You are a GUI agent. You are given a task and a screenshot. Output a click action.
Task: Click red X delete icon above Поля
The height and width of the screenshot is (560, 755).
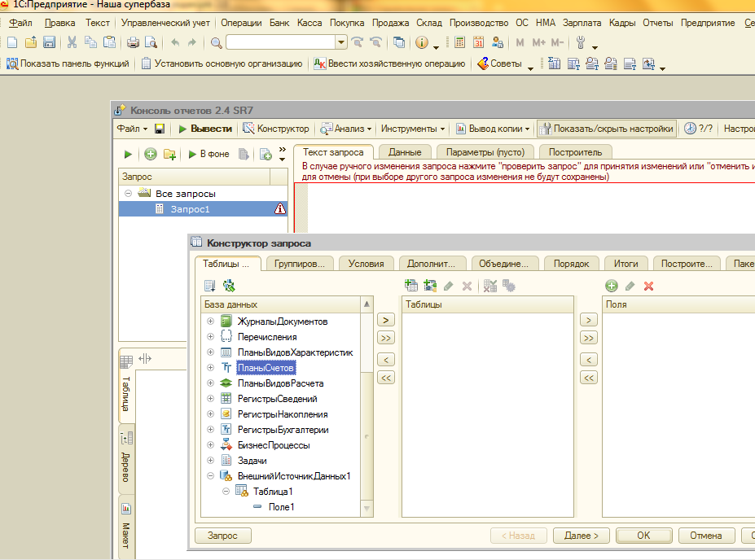tap(649, 286)
